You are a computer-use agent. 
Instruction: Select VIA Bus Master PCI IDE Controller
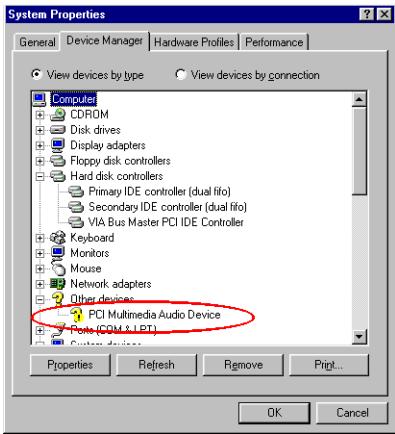coord(166,222)
